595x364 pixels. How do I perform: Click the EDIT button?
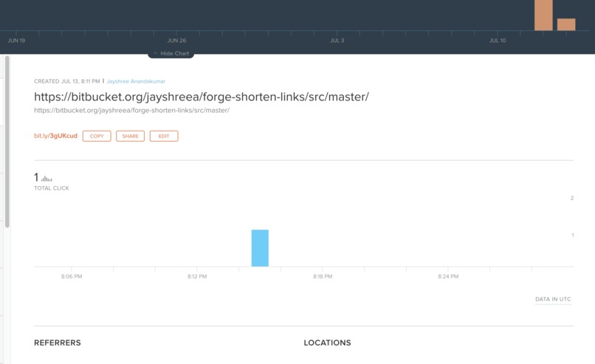click(x=164, y=136)
